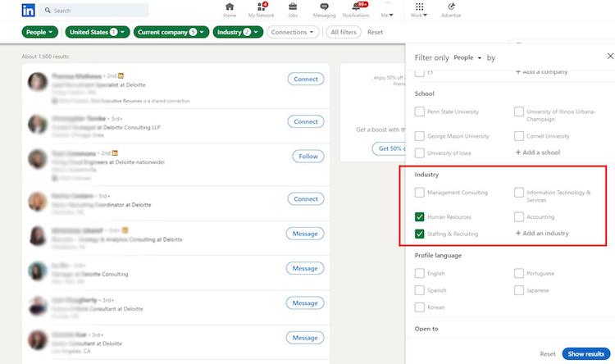
Task: Open Deloitte Consulting LLP person's photo
Action: (38, 125)
